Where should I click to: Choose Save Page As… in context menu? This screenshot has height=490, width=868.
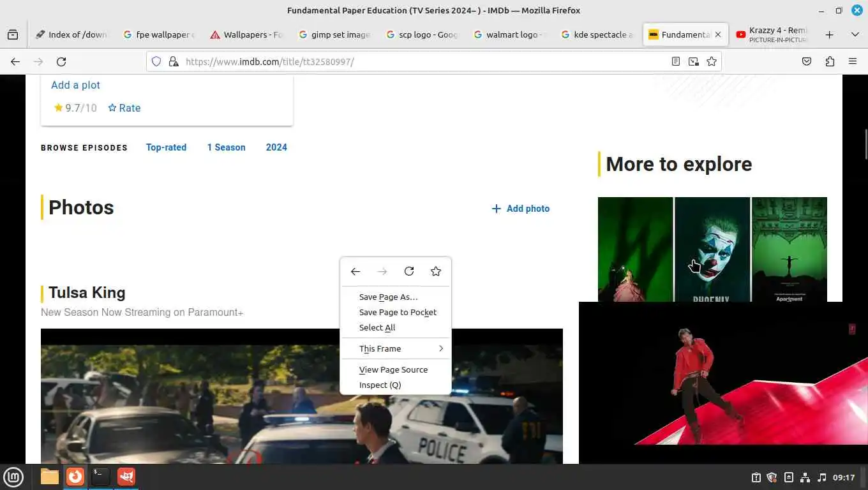coord(396,297)
